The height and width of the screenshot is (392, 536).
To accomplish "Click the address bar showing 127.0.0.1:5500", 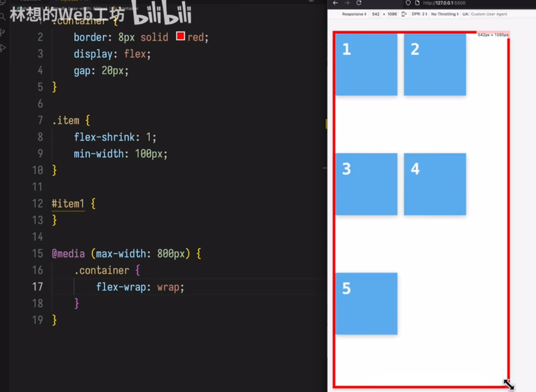I will pos(444,3).
